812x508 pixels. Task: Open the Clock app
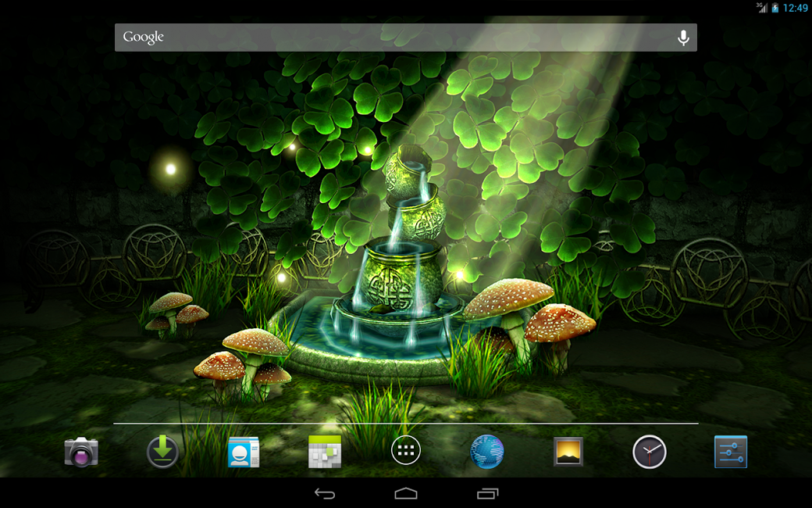tap(650, 452)
